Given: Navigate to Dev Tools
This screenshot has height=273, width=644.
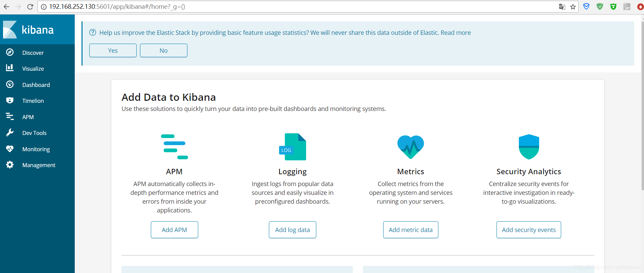Looking at the screenshot, I should [34, 133].
